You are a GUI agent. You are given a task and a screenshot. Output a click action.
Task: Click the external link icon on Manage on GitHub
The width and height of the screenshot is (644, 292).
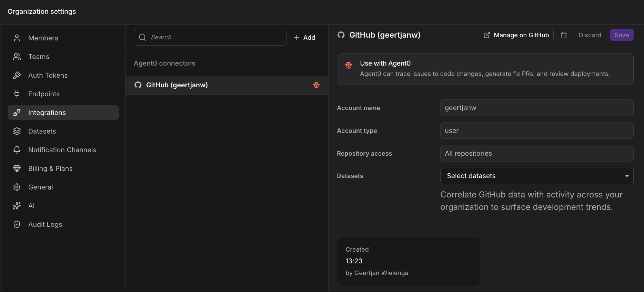(487, 35)
